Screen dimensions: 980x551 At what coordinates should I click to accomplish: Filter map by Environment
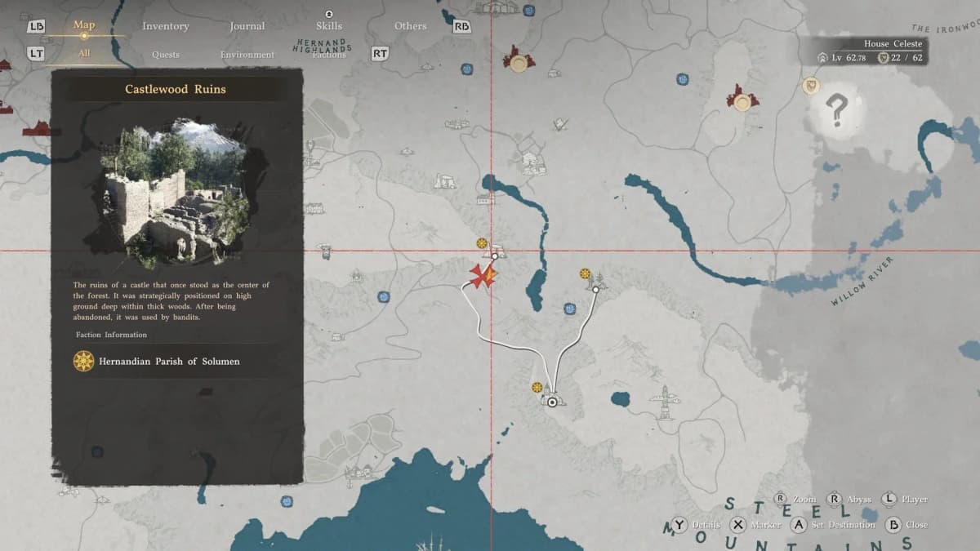[x=247, y=55]
